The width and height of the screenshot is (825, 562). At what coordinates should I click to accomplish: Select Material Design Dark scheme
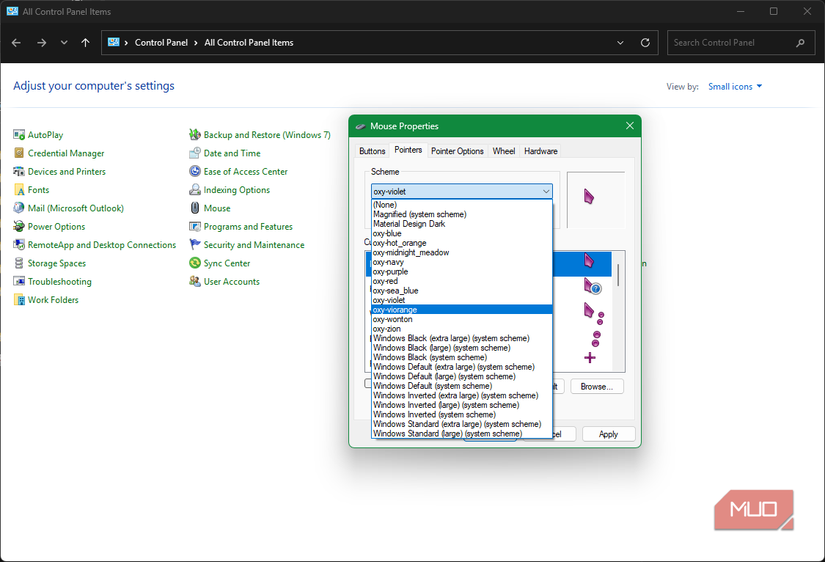(x=461, y=224)
